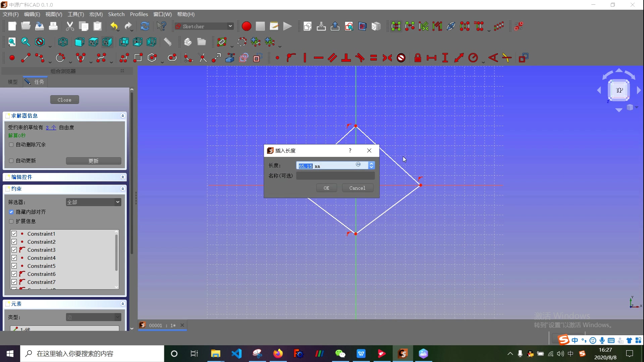Select the Create rectangle tool

tap(138, 58)
